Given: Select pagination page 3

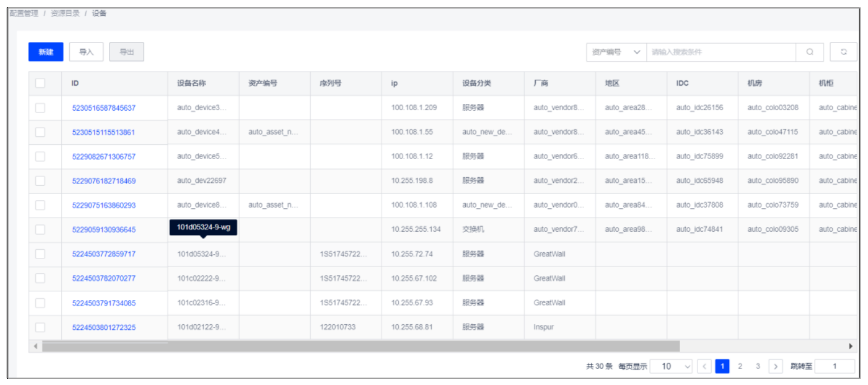Looking at the screenshot, I should (x=758, y=366).
